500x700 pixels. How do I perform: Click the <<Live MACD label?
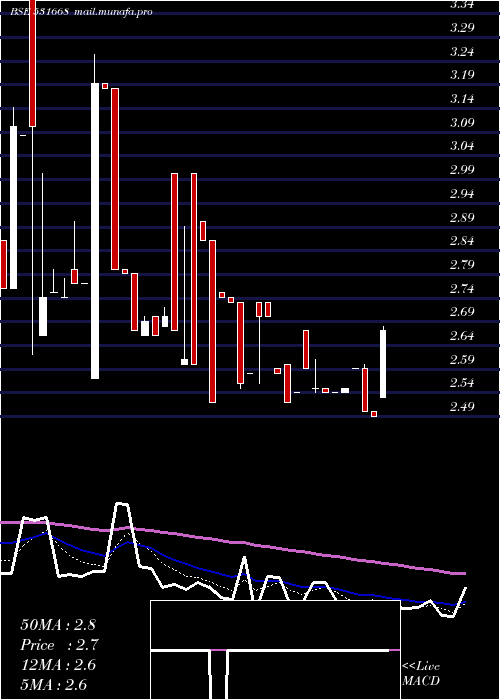click(x=421, y=674)
